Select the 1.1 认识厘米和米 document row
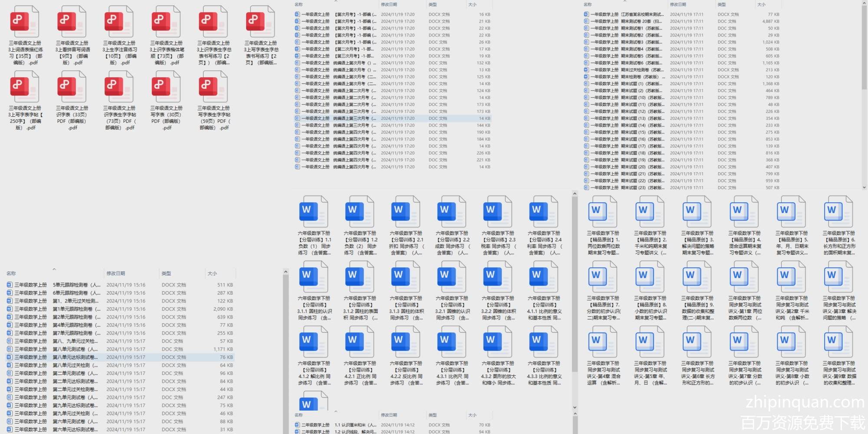The width and height of the screenshot is (868, 434). tap(355, 425)
